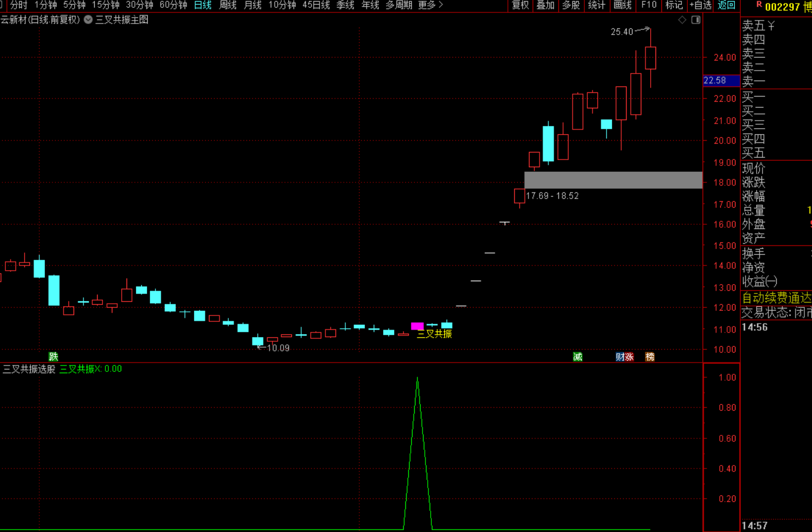Click the ¥ symbol next to 卖五
Image resolution: width=812 pixels, height=532 pixels.
(771, 26)
